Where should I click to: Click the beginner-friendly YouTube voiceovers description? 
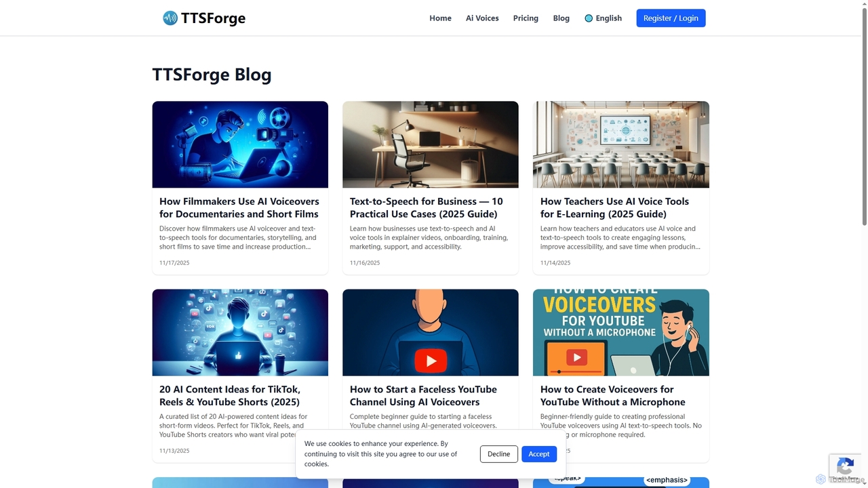coord(621,426)
